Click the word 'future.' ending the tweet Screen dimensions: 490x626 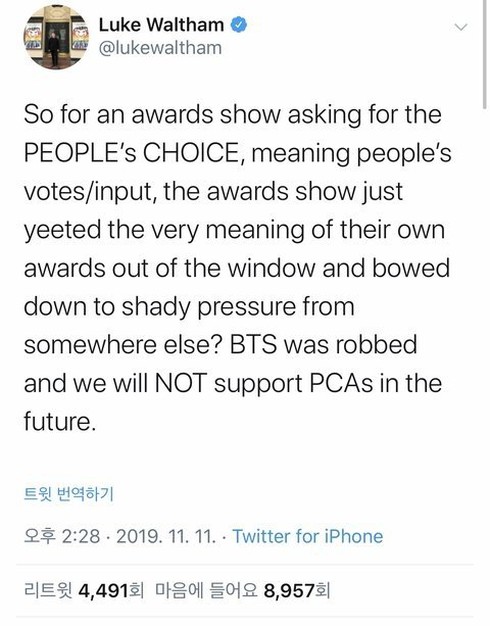60,421
